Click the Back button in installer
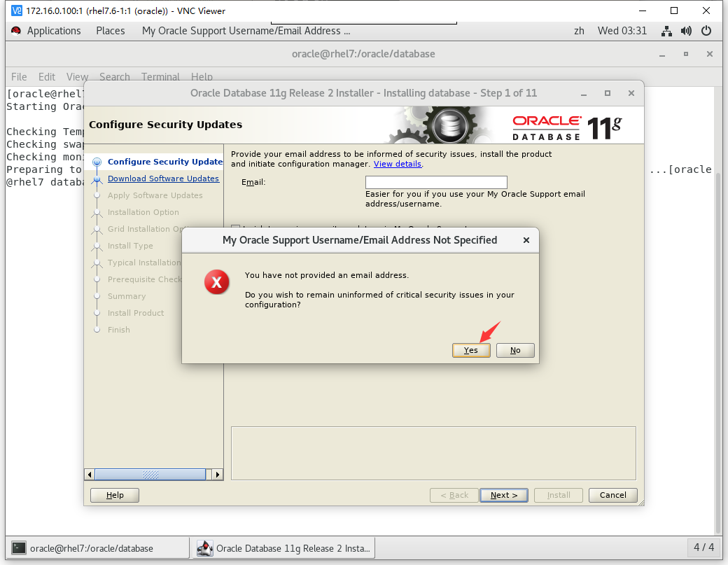Viewport: 728px width, 565px height. (x=454, y=495)
